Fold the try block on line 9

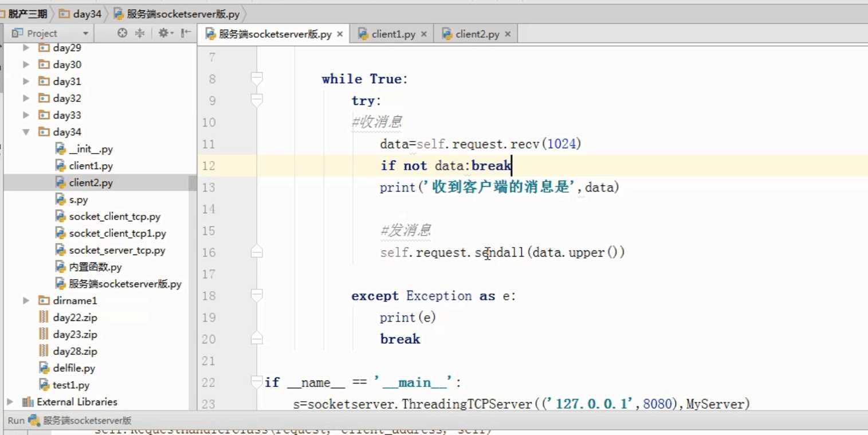click(x=257, y=100)
